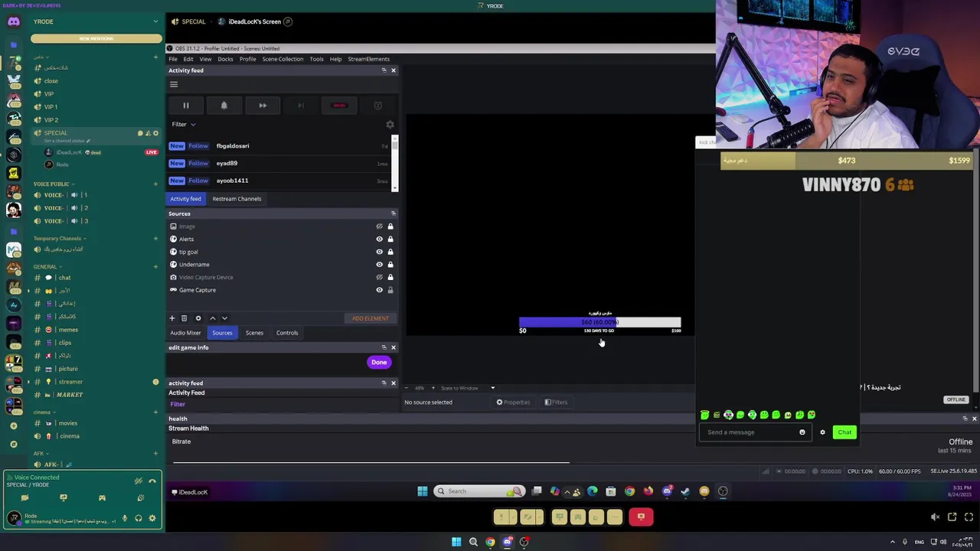Open Discord user settings gear
The width and height of the screenshot is (980, 551).
point(152,519)
